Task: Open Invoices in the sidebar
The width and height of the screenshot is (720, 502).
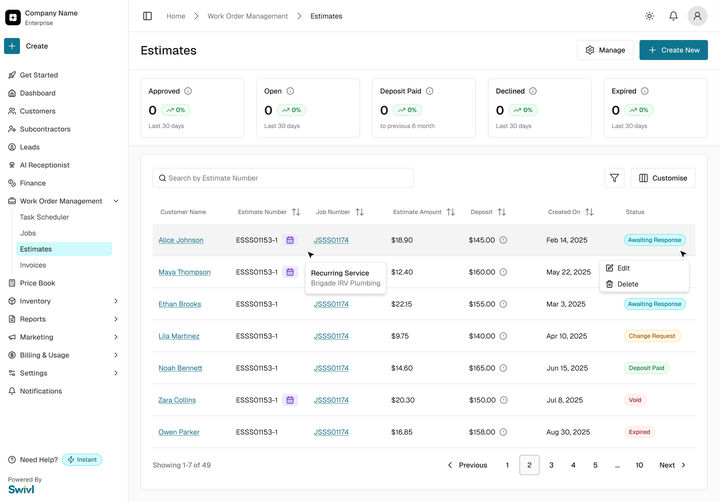Action: 33,265
